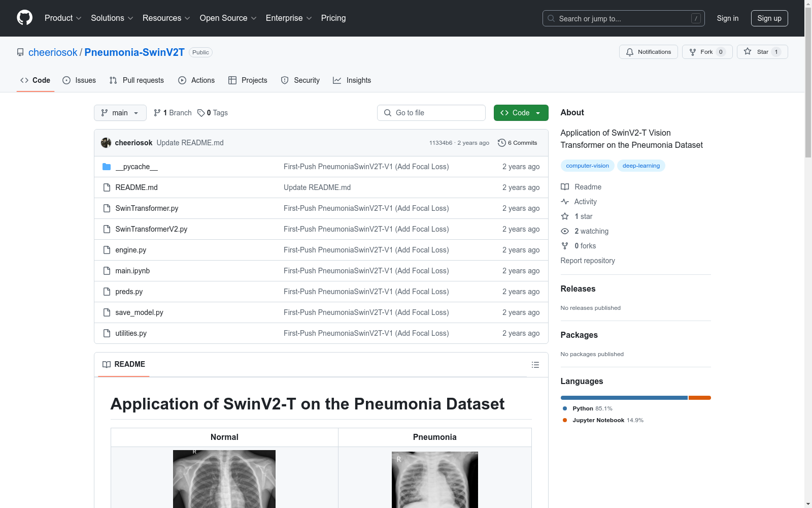Click the pulse icon beside Activity
The height and width of the screenshot is (508, 812).
[565, 202]
